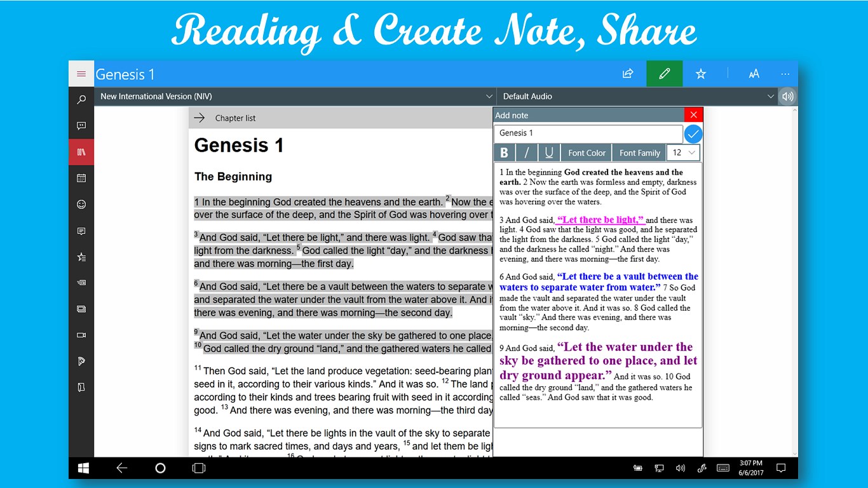Open font settings with the AA icon
This screenshot has width=868, height=488.
754,73
